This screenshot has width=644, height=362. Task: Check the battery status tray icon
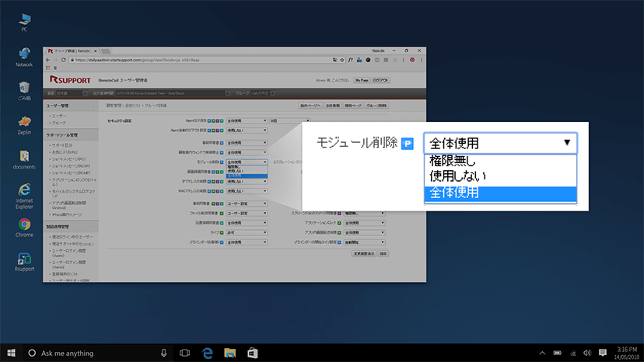point(558,353)
